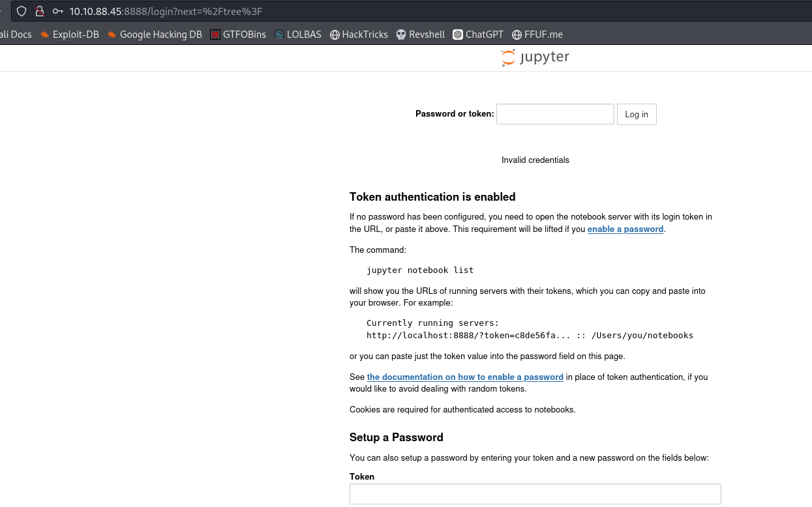812x507 pixels.
Task: Open the FFUF.me bookmark
Action: [537, 35]
